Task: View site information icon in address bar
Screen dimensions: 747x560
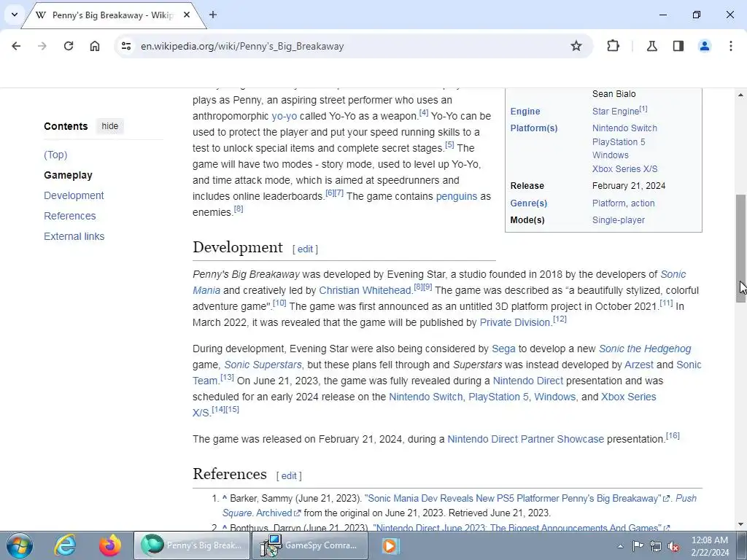Action: (126, 46)
